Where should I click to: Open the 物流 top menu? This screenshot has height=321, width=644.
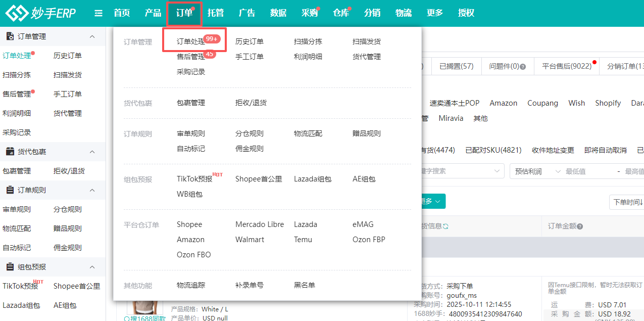404,13
